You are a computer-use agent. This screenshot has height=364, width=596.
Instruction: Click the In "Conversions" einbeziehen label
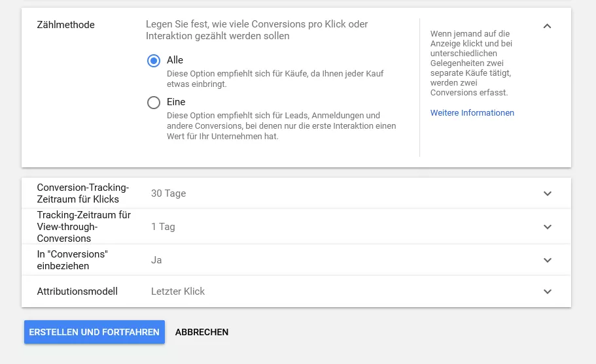click(72, 260)
